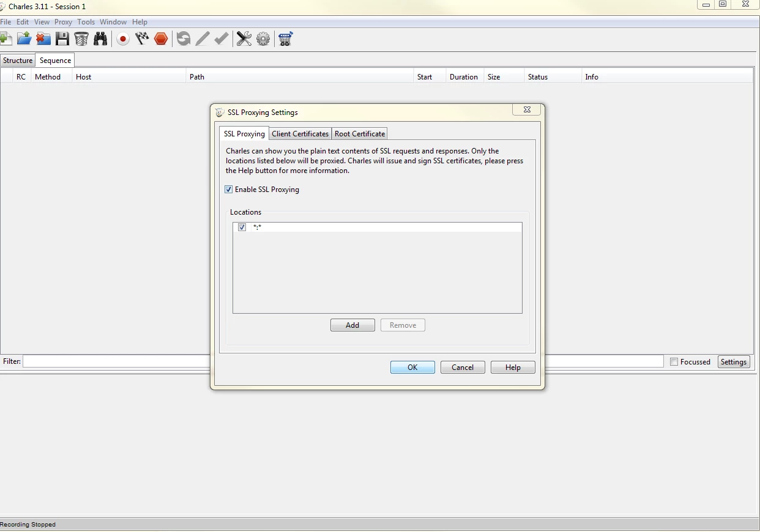The height and width of the screenshot is (532, 760).
Task: Clear the session using trash bin icon
Action: pyautogui.click(x=81, y=39)
